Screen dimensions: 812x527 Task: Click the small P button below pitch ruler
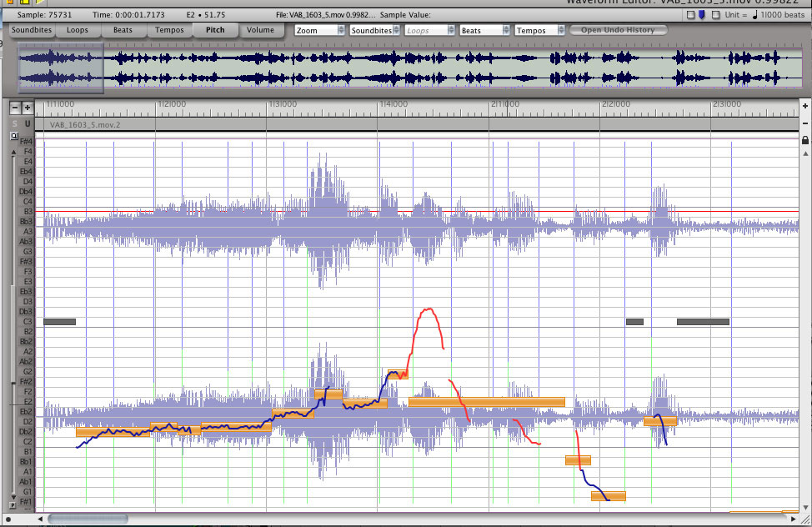[x=13, y=505]
